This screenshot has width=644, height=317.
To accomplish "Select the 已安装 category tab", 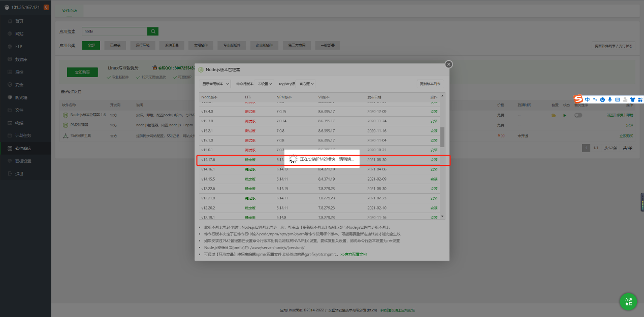I will tap(115, 46).
